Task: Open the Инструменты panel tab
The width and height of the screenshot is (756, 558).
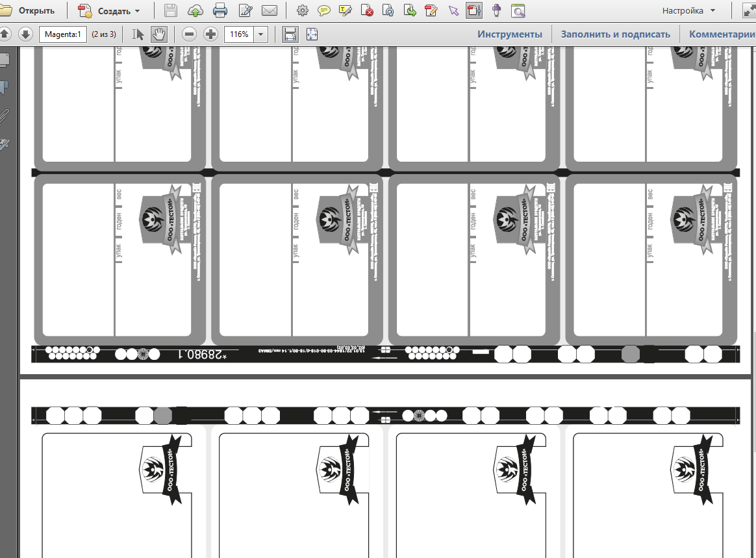Action: point(510,34)
